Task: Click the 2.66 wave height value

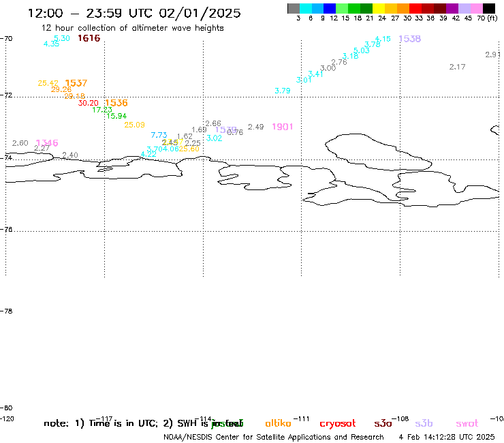Action: pyautogui.click(x=213, y=123)
